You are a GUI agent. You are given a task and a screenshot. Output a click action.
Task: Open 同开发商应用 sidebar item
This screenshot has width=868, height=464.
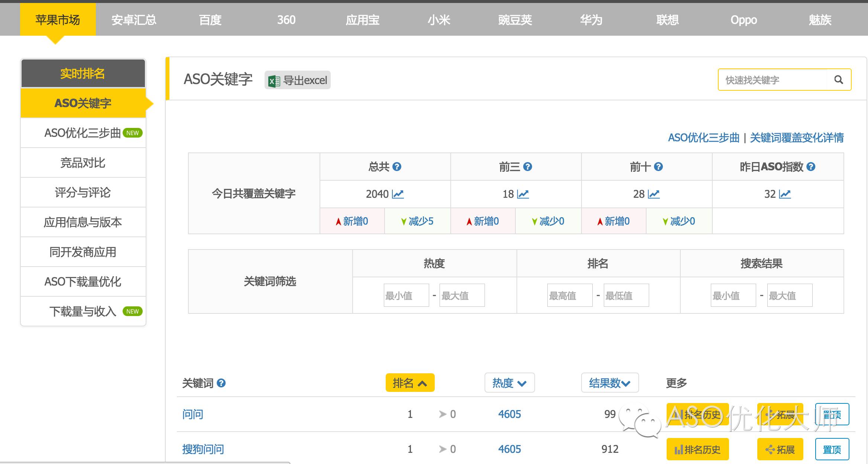point(83,252)
